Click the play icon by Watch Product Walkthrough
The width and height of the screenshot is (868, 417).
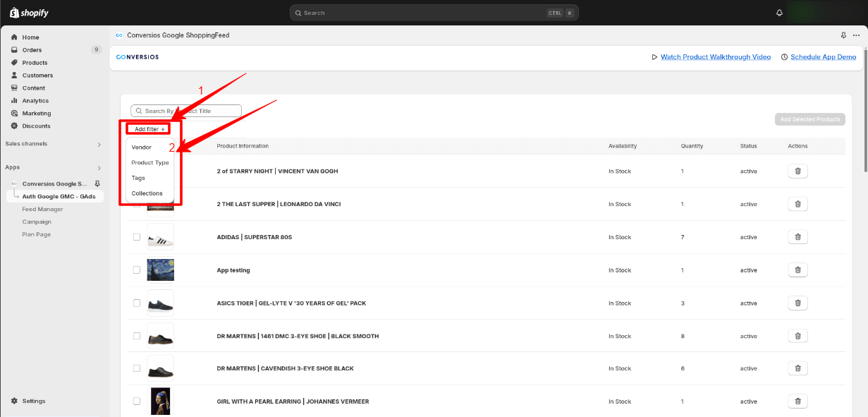click(654, 57)
